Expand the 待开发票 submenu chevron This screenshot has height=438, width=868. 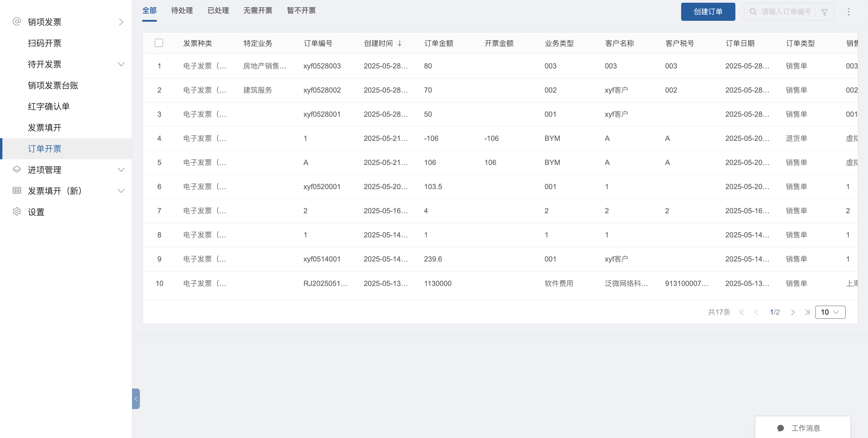(121, 64)
